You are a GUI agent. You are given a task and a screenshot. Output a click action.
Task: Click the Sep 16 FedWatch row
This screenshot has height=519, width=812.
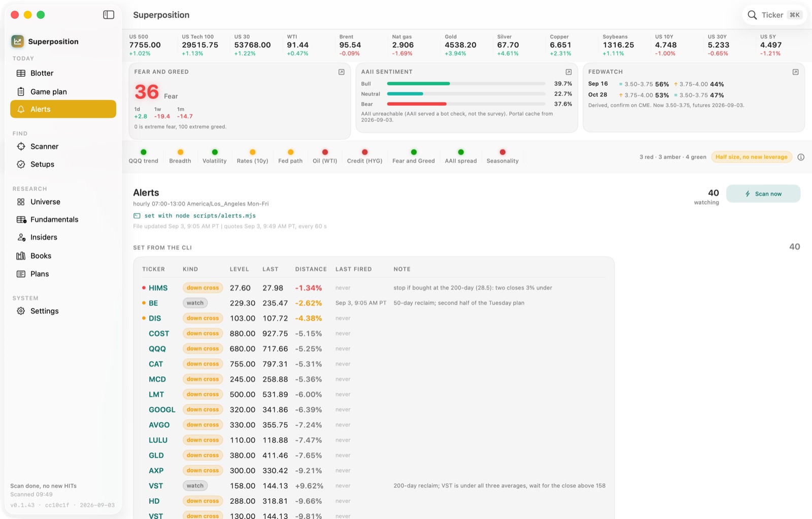click(x=657, y=84)
